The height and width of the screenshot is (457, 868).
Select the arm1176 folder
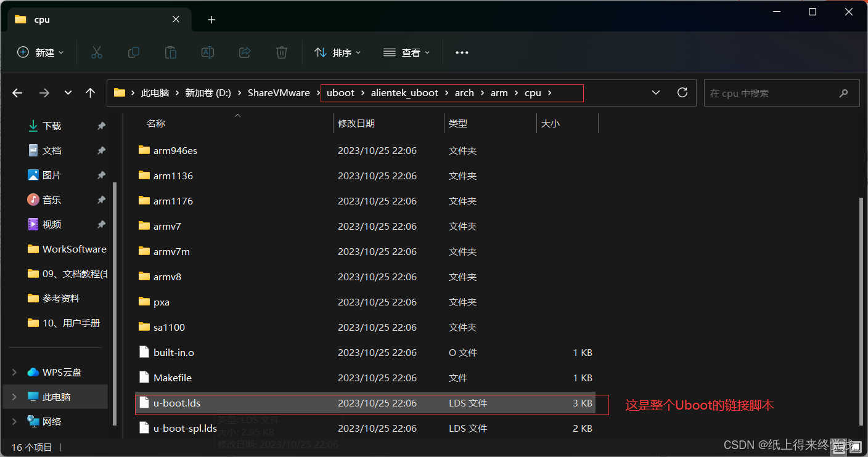[366, 201]
